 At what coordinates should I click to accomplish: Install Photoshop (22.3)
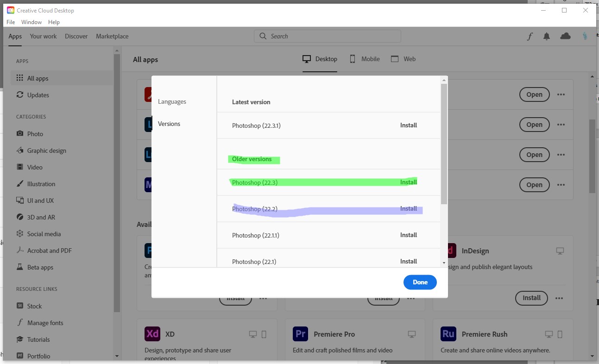409,182
